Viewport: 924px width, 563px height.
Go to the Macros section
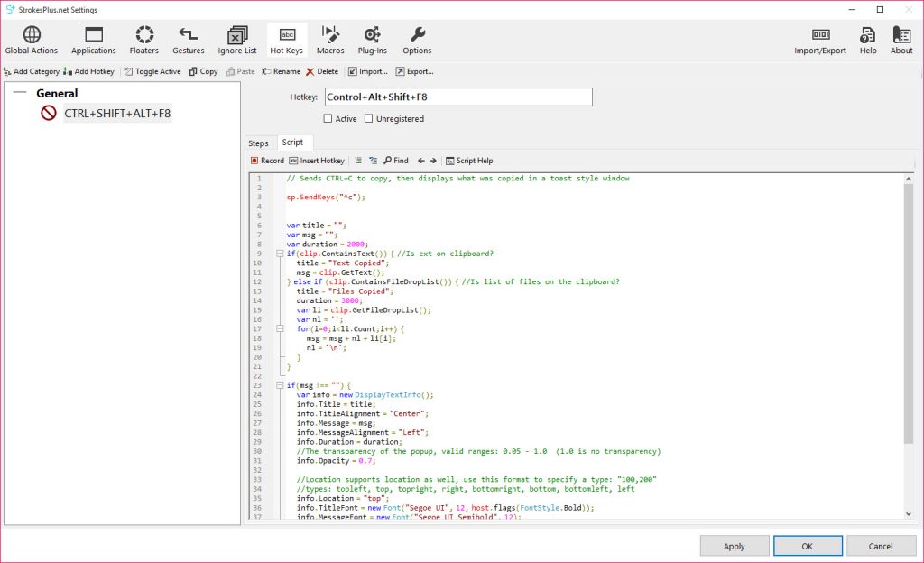[330, 41]
